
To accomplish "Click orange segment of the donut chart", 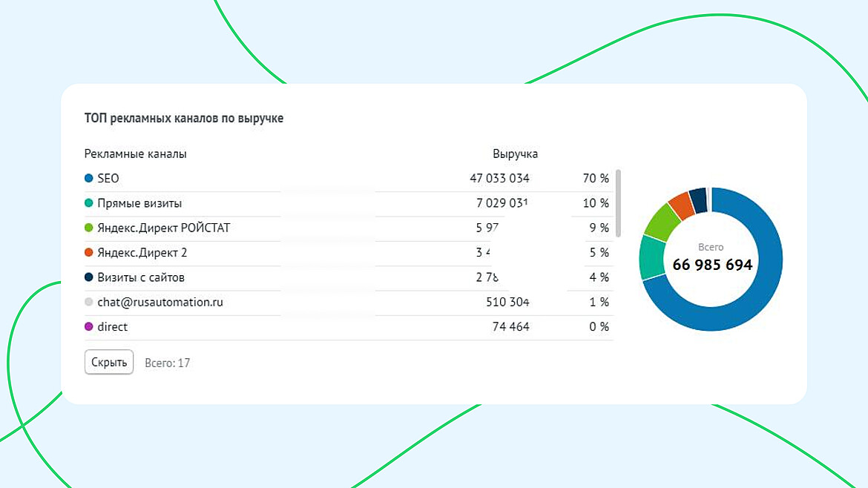I will tap(682, 205).
